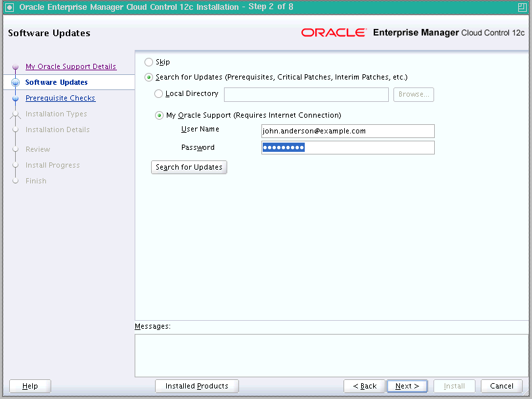Click the window menu icon in title bar
The image size is (532, 399).
(x=9, y=7)
